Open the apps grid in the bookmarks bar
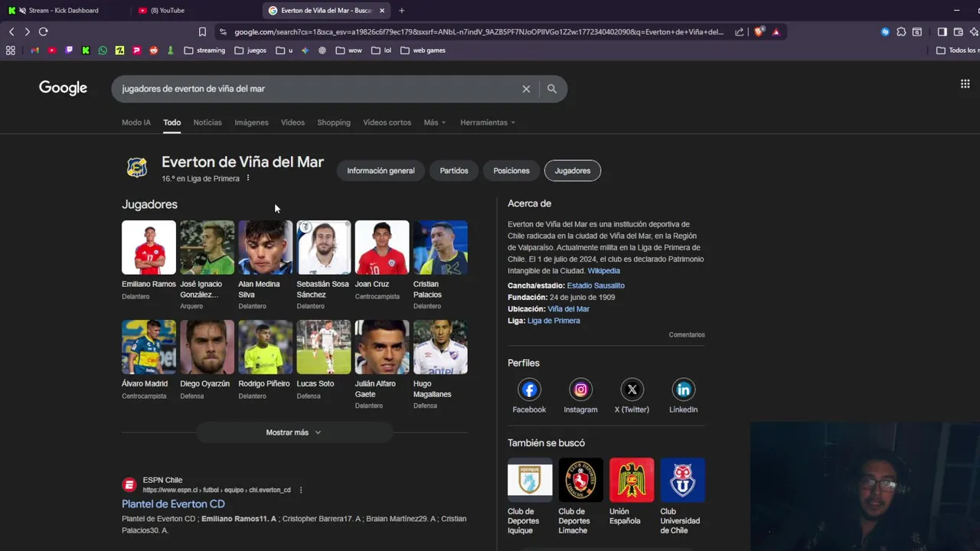The height and width of the screenshot is (551, 980). pos(11,51)
